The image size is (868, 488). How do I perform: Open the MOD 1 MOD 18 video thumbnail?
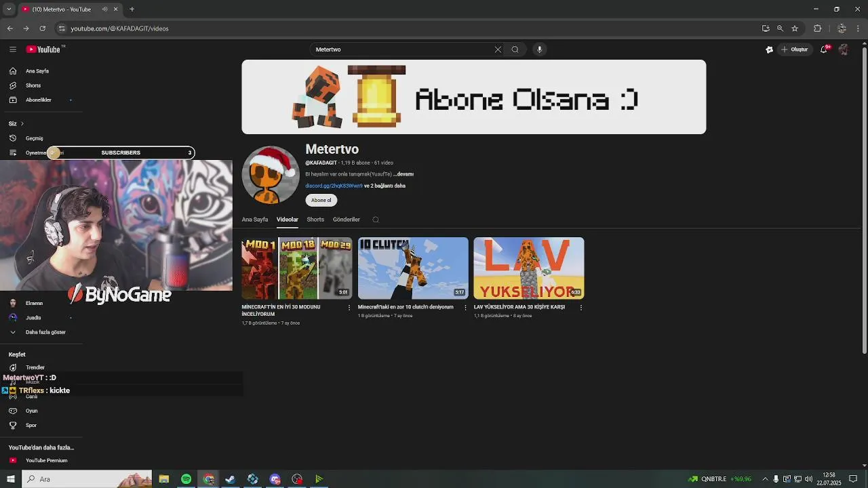coord(297,268)
